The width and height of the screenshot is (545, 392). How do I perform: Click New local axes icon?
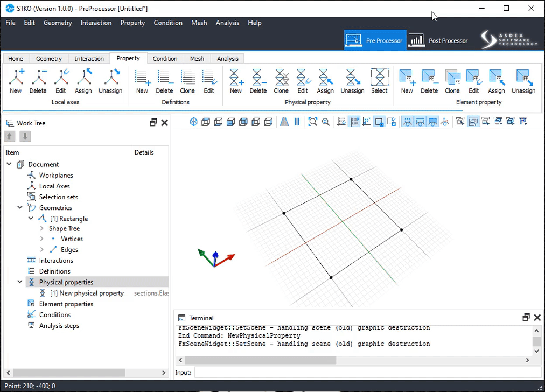[x=16, y=77]
